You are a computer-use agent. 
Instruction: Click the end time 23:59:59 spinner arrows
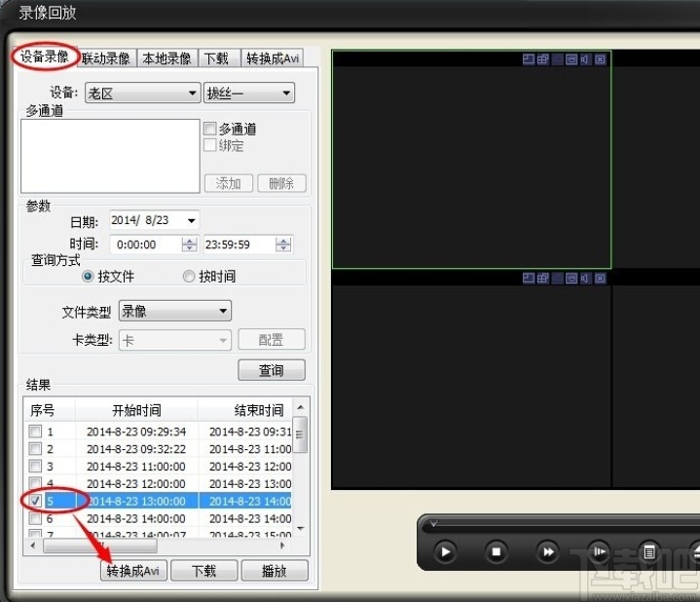tap(283, 245)
